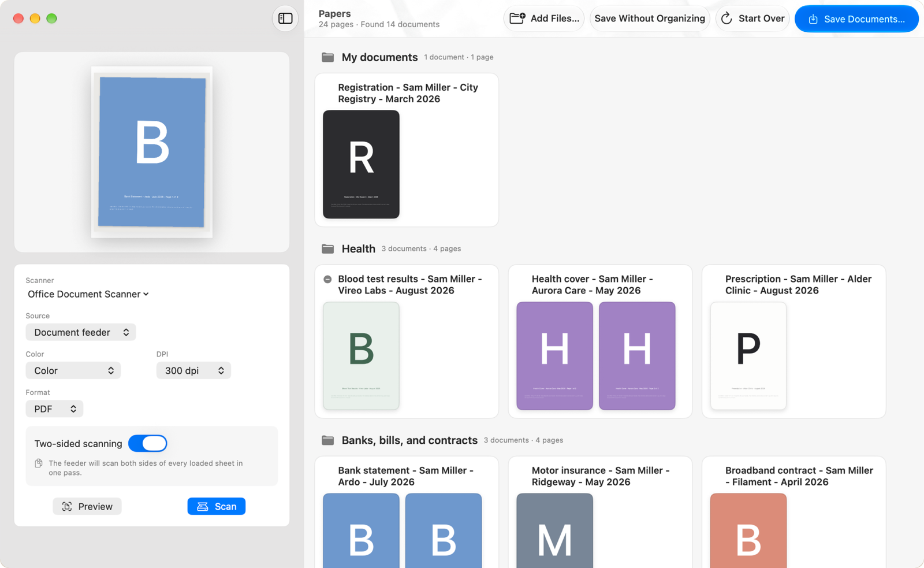Screen dimensions: 924x568
Task: Select the Motor insurance - Ridgeway title
Action: coord(601,476)
